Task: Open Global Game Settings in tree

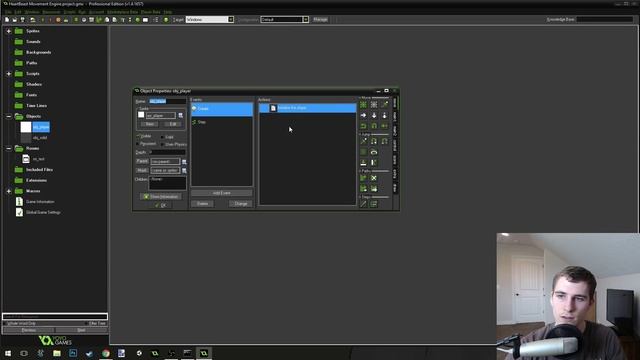Action: (43, 213)
